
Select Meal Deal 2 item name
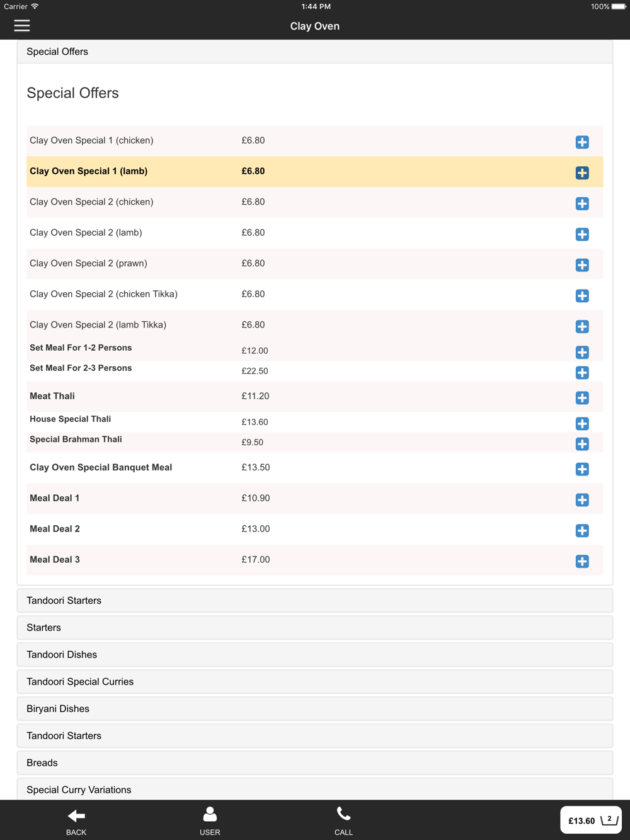(55, 529)
